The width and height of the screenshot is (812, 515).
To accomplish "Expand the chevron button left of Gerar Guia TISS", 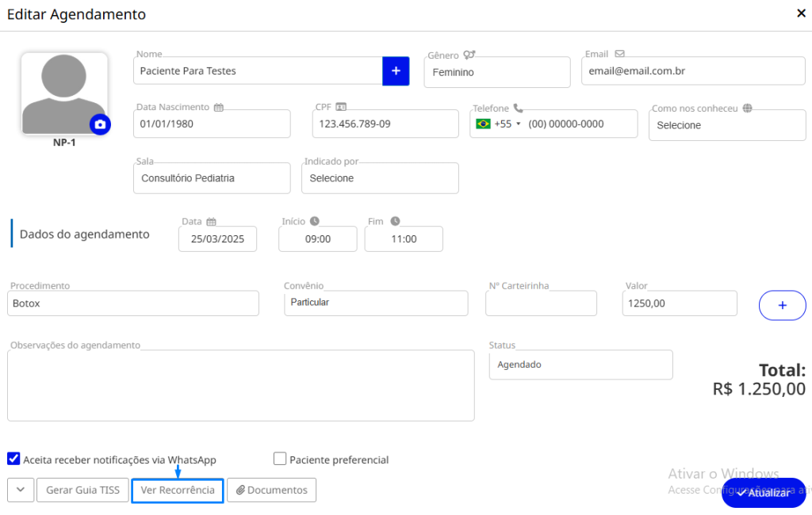I will coord(21,490).
